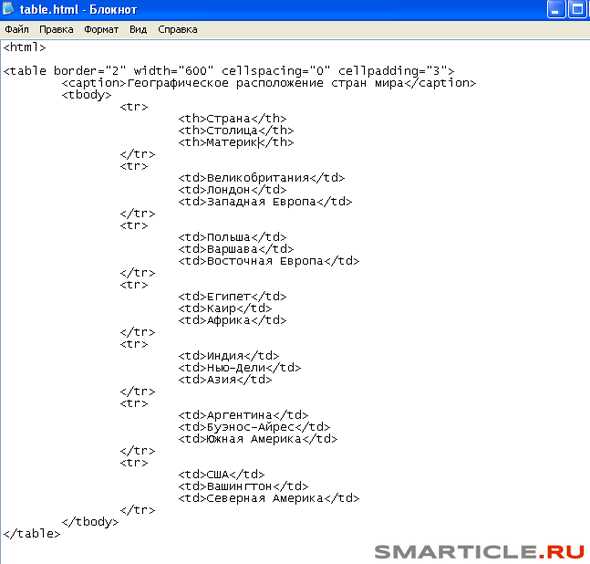
Task: Click the table border="2" tag line
Action: 229,71
